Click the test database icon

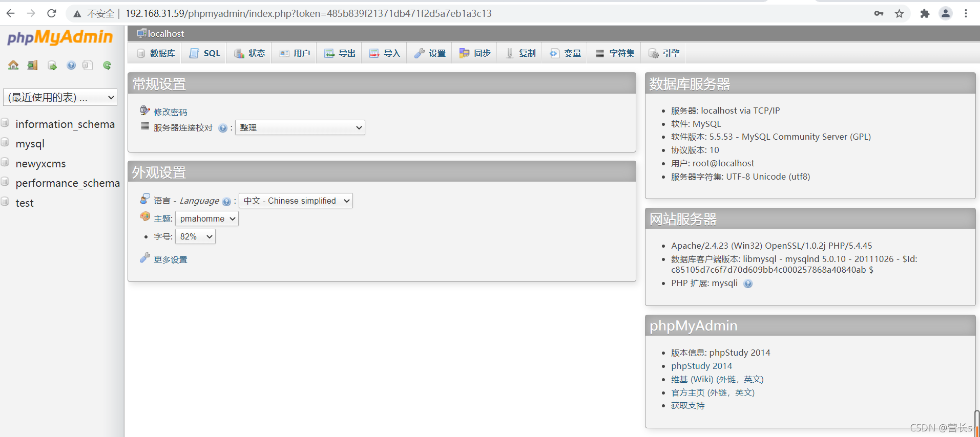(x=5, y=202)
